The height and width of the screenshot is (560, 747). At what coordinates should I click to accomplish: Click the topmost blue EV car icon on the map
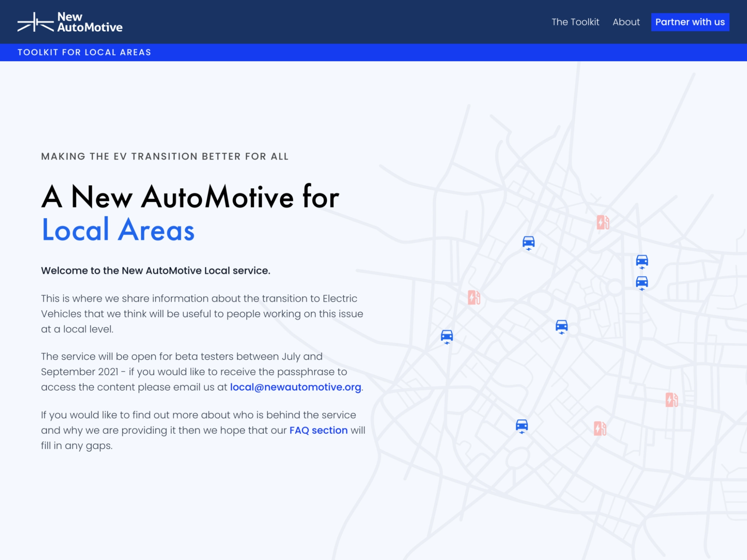click(528, 243)
